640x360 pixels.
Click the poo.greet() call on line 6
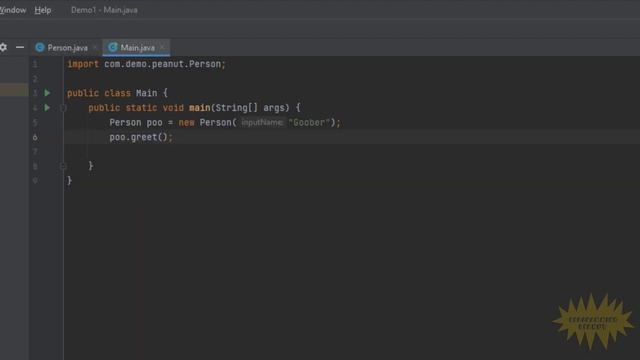click(141, 137)
